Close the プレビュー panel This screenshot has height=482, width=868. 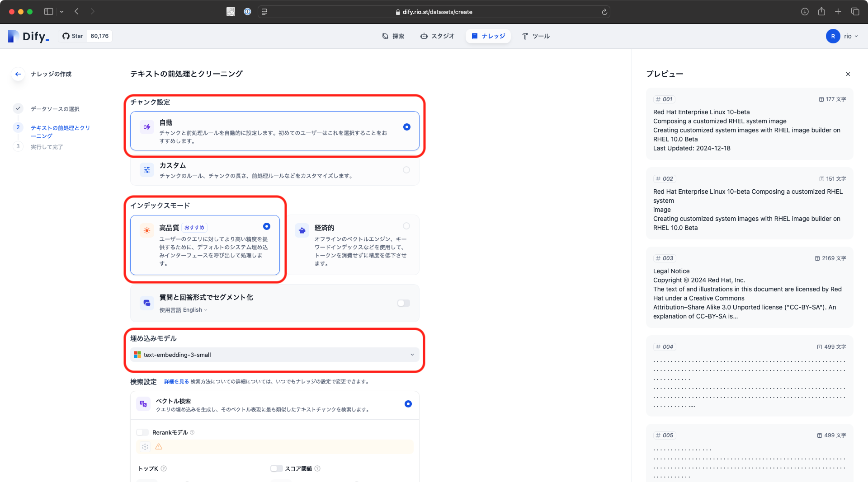coord(848,74)
